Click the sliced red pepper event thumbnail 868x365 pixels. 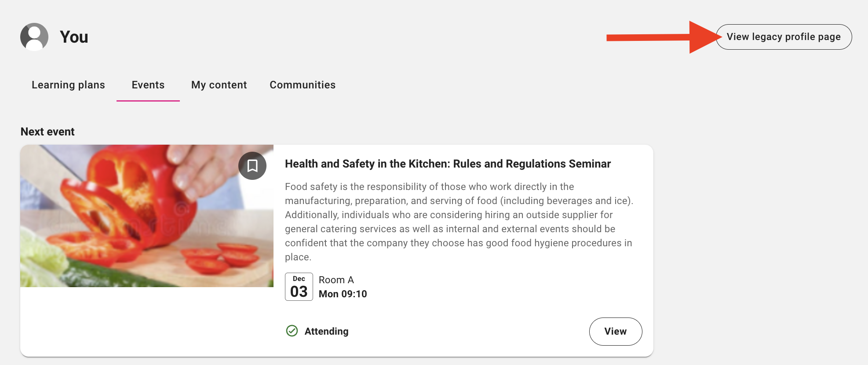[147, 216]
